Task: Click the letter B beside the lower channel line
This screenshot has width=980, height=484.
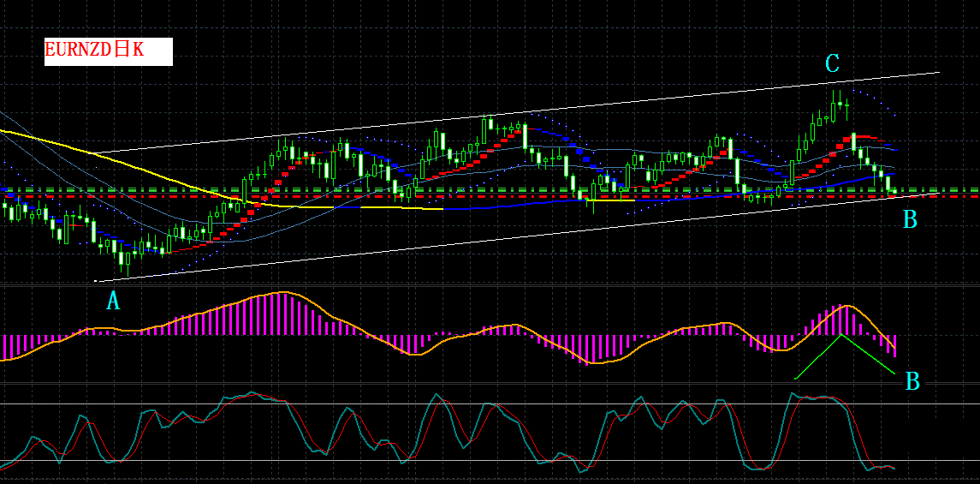Action: (x=910, y=219)
